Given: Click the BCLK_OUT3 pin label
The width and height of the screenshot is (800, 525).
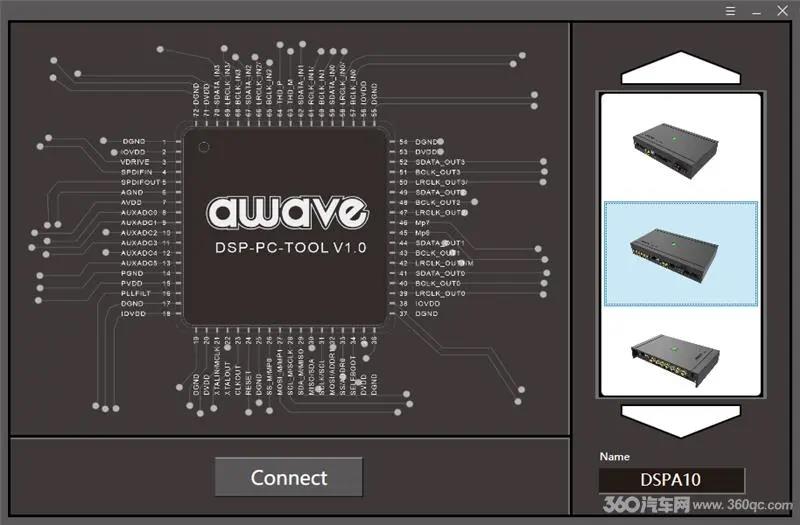Looking at the screenshot, I should click(438, 172).
